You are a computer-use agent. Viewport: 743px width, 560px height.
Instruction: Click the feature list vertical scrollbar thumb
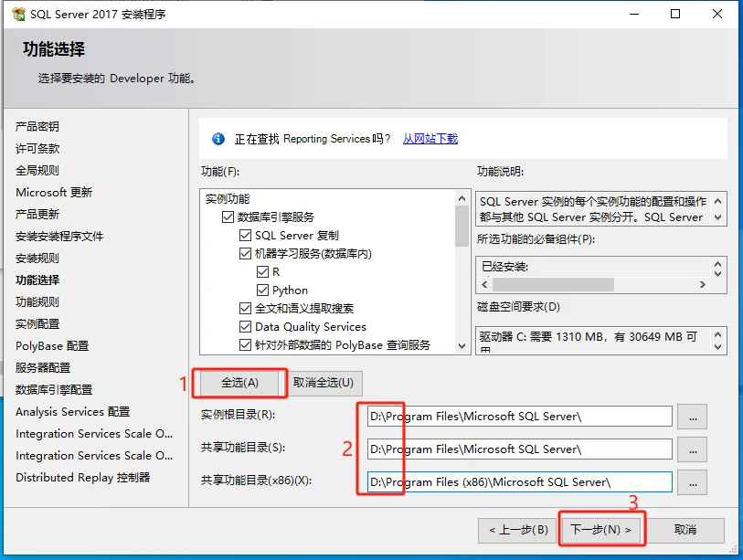[x=462, y=227]
